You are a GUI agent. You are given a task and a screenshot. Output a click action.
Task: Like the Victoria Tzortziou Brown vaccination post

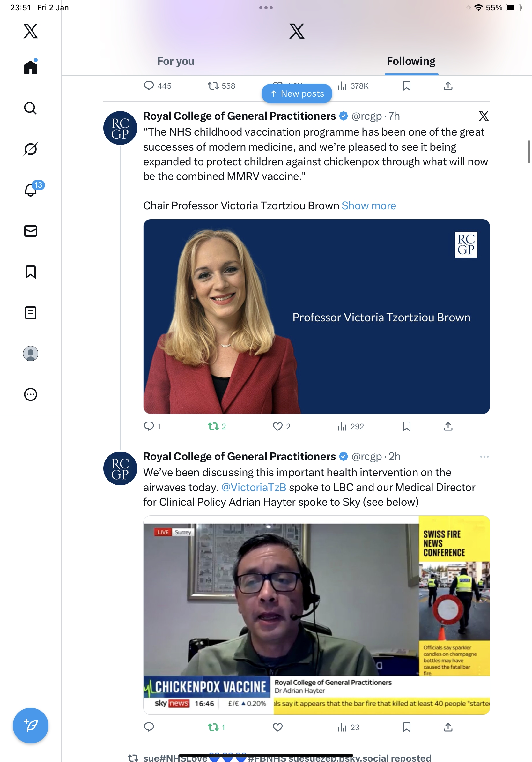[x=277, y=426]
